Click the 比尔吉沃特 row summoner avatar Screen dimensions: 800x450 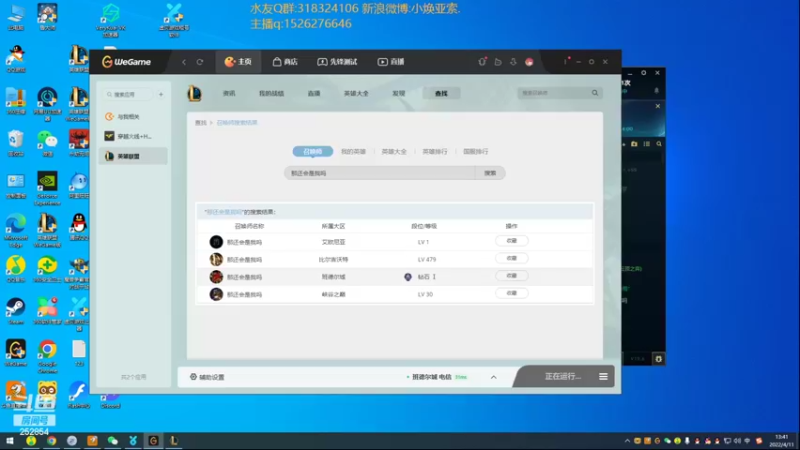[216, 259]
